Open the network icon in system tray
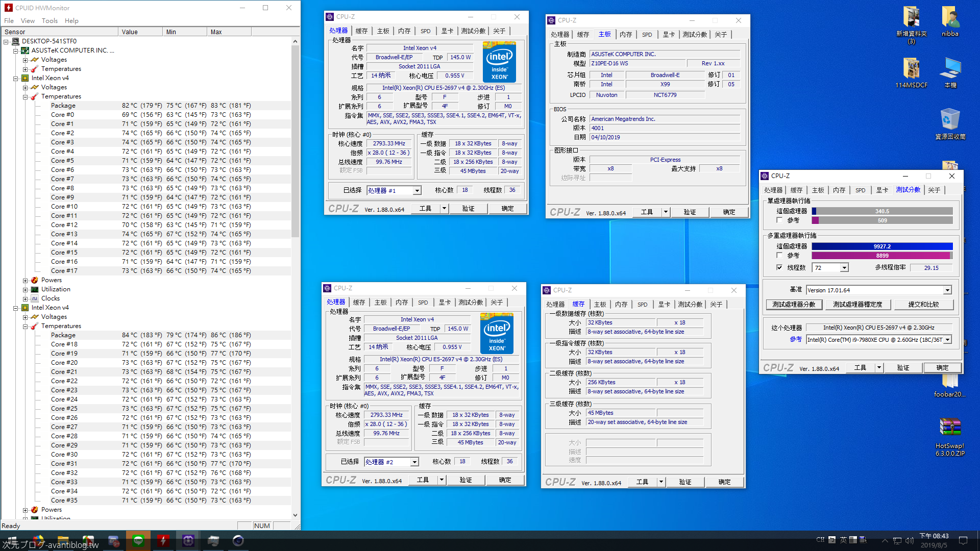The height and width of the screenshot is (551, 980). (x=897, y=541)
